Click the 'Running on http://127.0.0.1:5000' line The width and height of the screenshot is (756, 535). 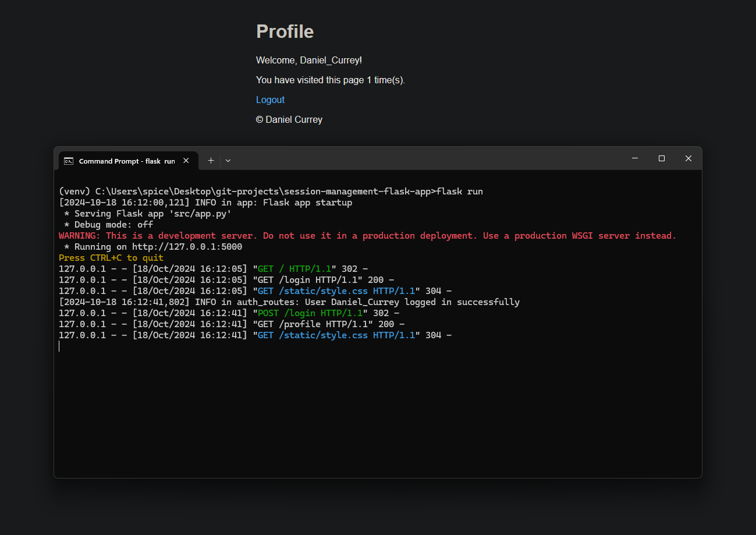[x=153, y=247]
